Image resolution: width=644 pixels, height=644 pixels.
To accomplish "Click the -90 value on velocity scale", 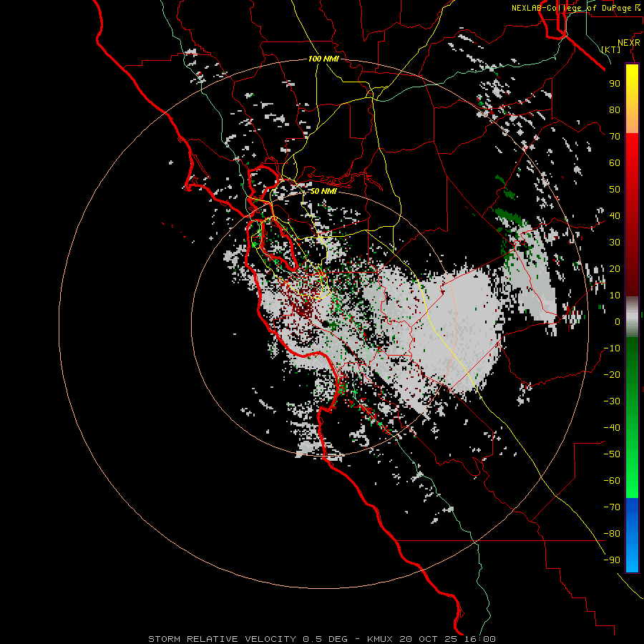I will pos(612,560).
